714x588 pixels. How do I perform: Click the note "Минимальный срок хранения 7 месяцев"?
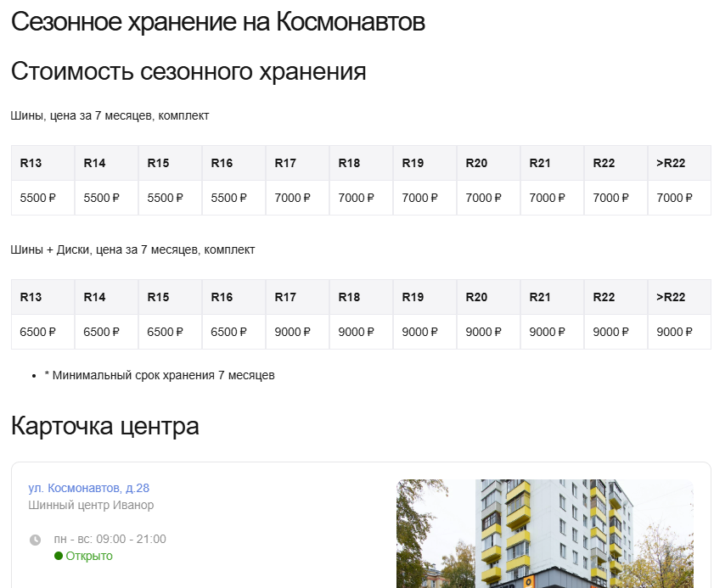164,376
